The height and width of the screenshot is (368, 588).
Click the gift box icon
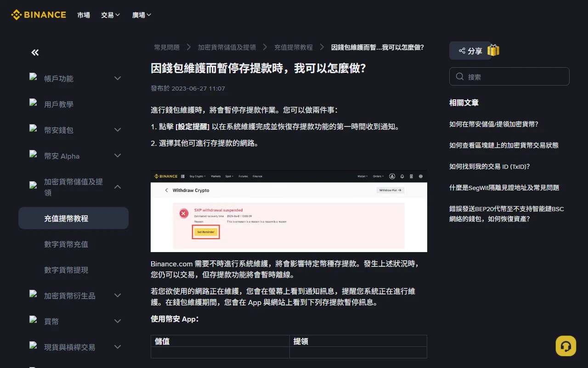493,51
